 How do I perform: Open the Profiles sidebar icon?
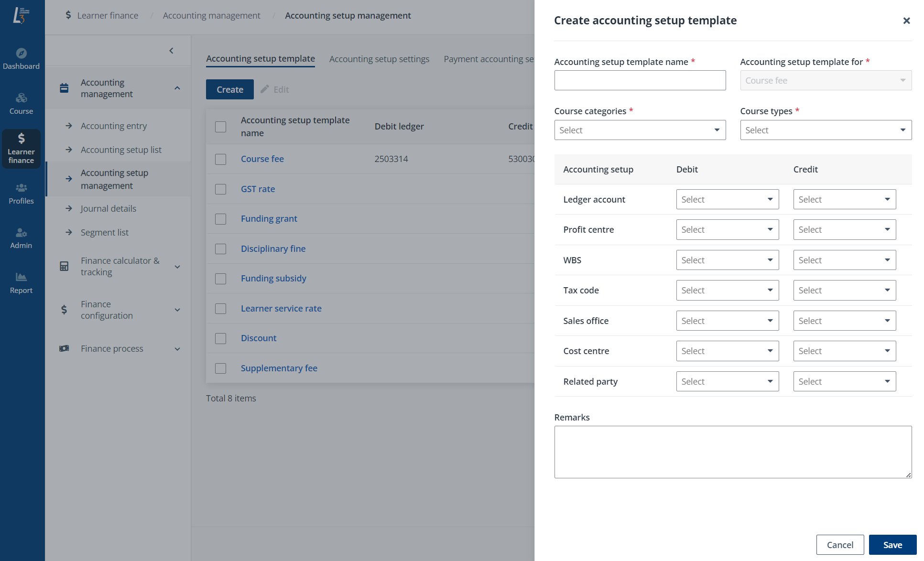pyautogui.click(x=22, y=193)
